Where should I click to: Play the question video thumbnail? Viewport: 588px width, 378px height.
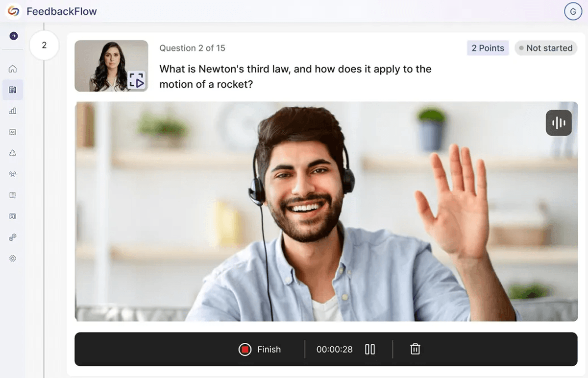click(x=137, y=80)
